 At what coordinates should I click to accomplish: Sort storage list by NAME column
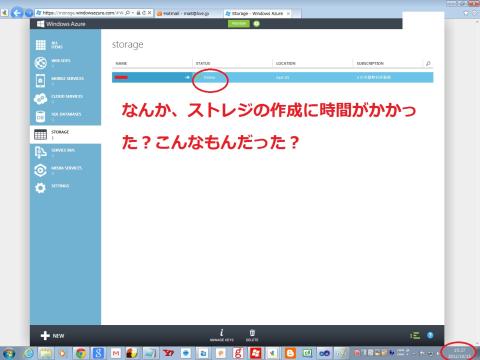tap(121, 63)
